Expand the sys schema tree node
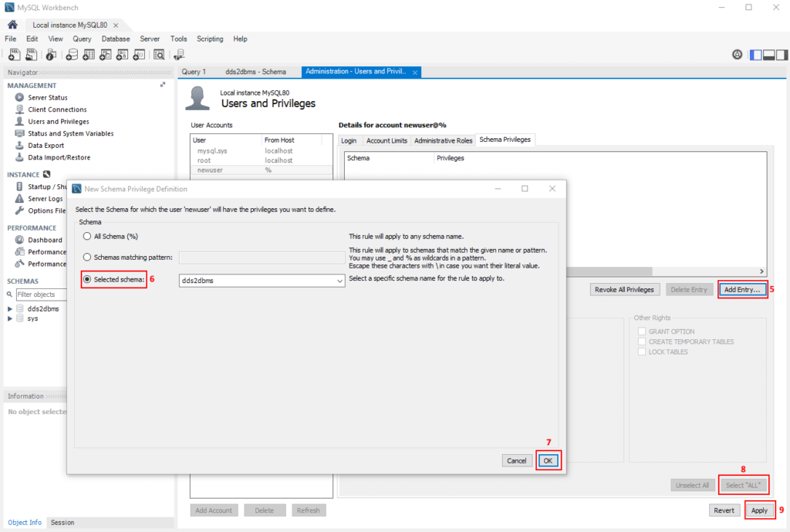 [9, 318]
